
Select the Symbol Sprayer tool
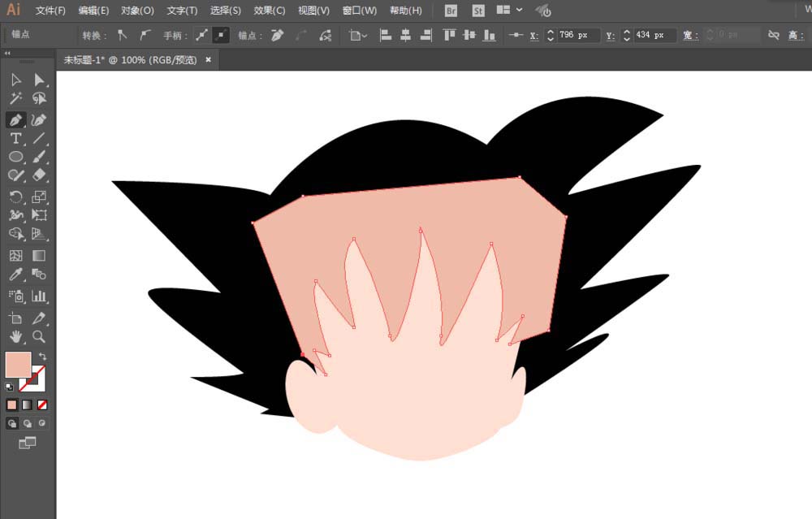[15, 296]
